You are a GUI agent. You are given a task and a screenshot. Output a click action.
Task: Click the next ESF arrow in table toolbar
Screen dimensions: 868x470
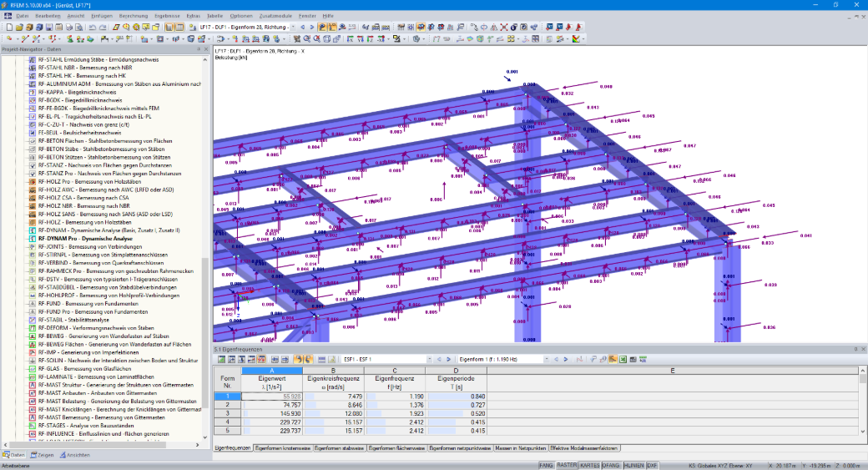click(448, 359)
